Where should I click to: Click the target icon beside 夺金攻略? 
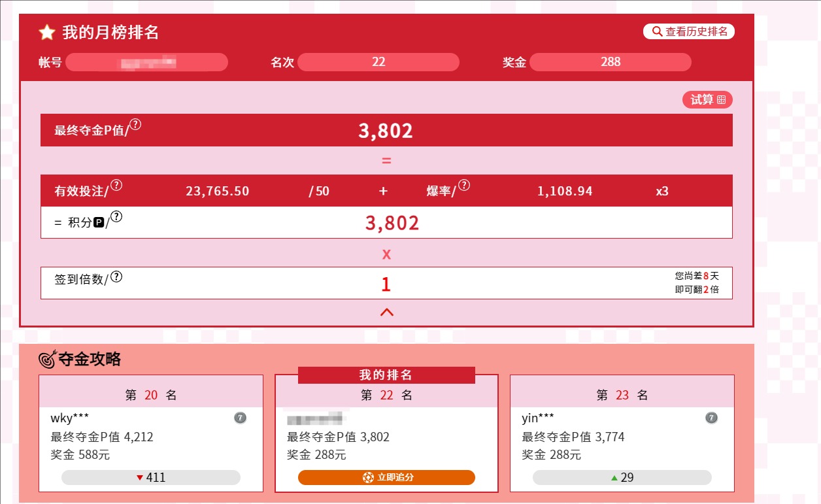click(x=48, y=359)
